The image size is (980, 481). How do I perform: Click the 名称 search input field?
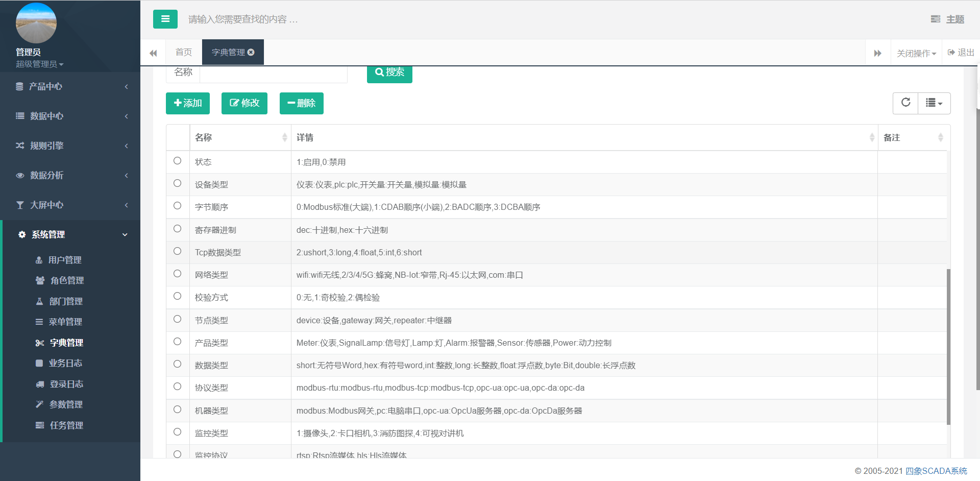273,73
